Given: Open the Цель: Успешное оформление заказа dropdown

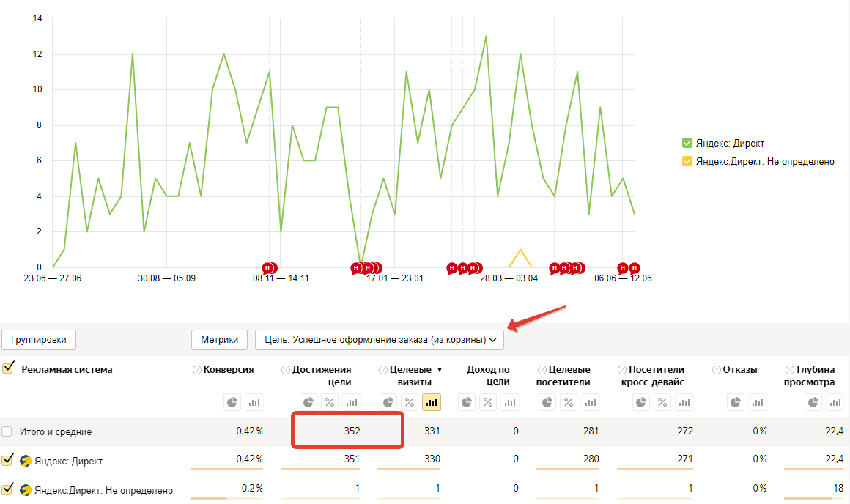Looking at the screenshot, I should point(380,340).
